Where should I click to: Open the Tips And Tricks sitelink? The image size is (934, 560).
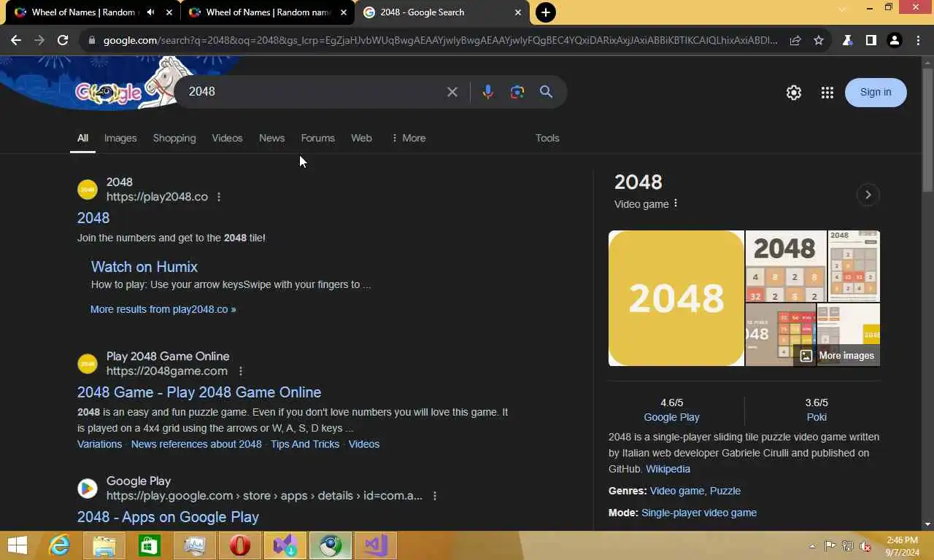(x=305, y=444)
